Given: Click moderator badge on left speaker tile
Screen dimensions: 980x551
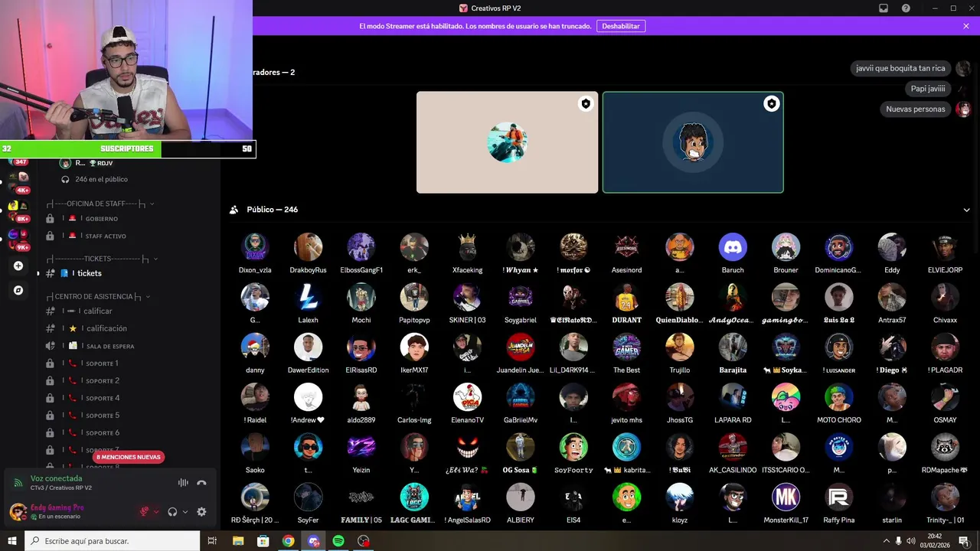Looking at the screenshot, I should tap(586, 104).
